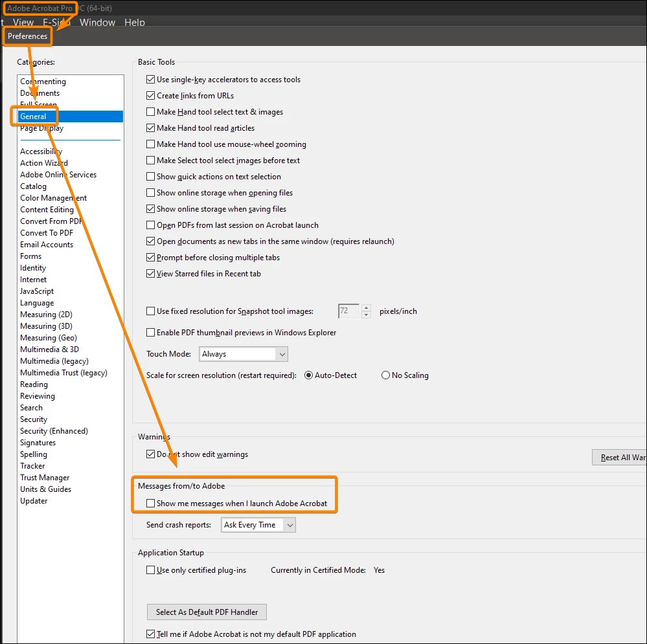Select Adobe Online Services category

click(58, 174)
